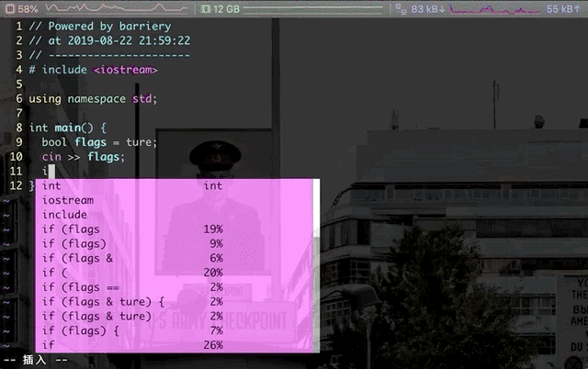Screen dimensions: 588x369
Task: Click the date comment '2019-08-22 21:59:22'
Action: coord(129,40)
